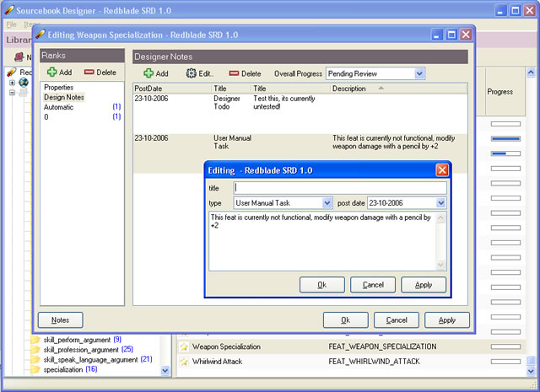Open the type dropdown showing User Manual Task
This screenshot has height=392, width=540.
(327, 203)
